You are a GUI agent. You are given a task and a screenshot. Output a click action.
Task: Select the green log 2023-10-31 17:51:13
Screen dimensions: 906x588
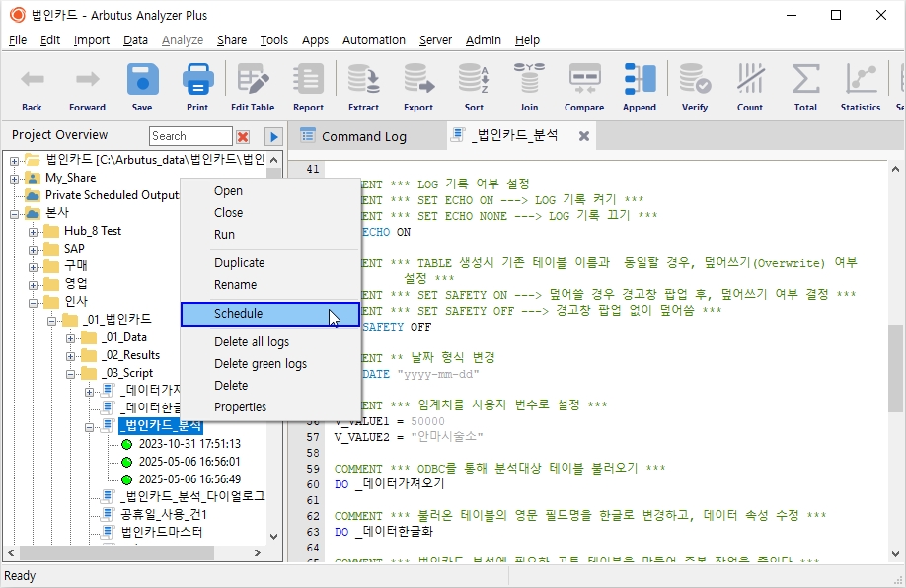[189, 444]
